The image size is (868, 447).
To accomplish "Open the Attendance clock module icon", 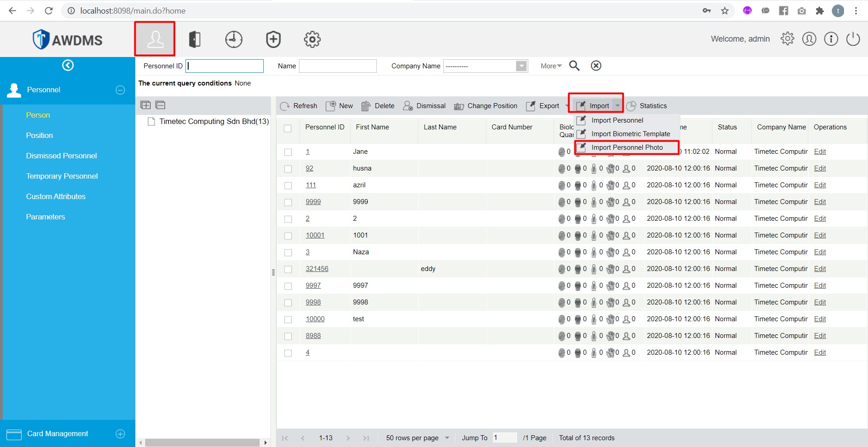I will pyautogui.click(x=234, y=39).
